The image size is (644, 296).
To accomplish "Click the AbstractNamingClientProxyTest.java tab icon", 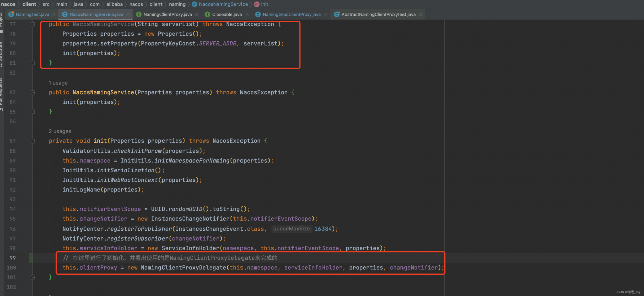I will pos(337,14).
